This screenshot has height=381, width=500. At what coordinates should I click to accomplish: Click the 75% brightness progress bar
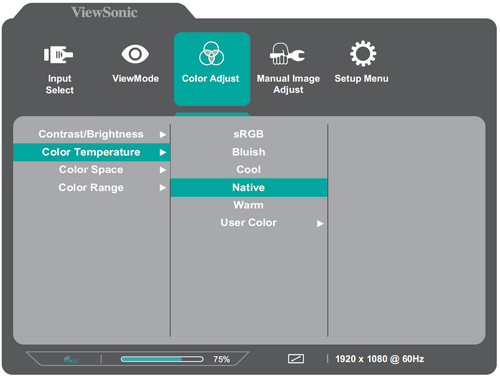162,359
